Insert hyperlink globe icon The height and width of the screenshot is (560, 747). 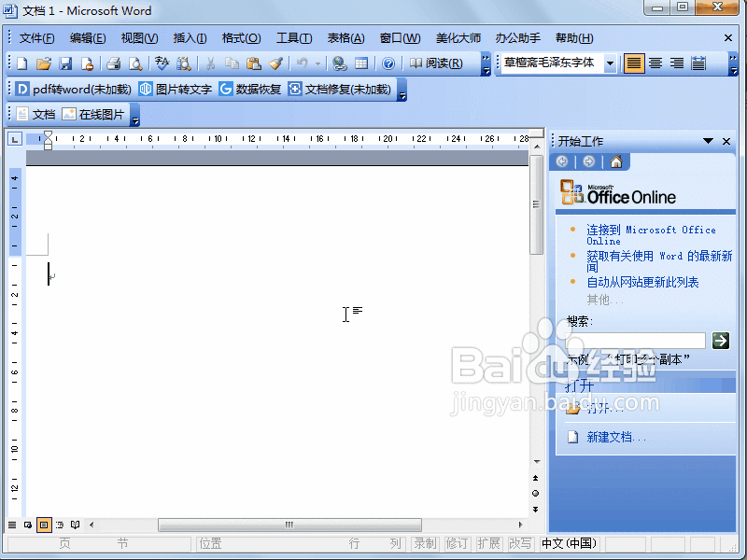340,63
